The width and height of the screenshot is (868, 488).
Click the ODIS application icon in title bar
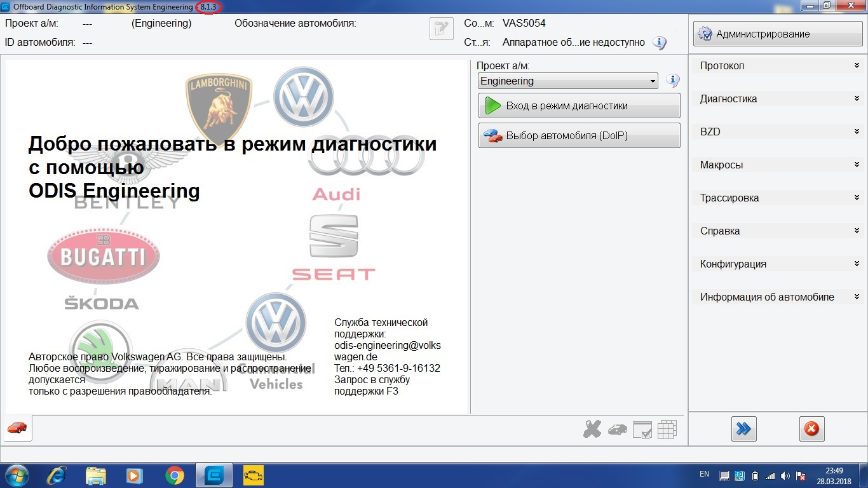(6, 6)
